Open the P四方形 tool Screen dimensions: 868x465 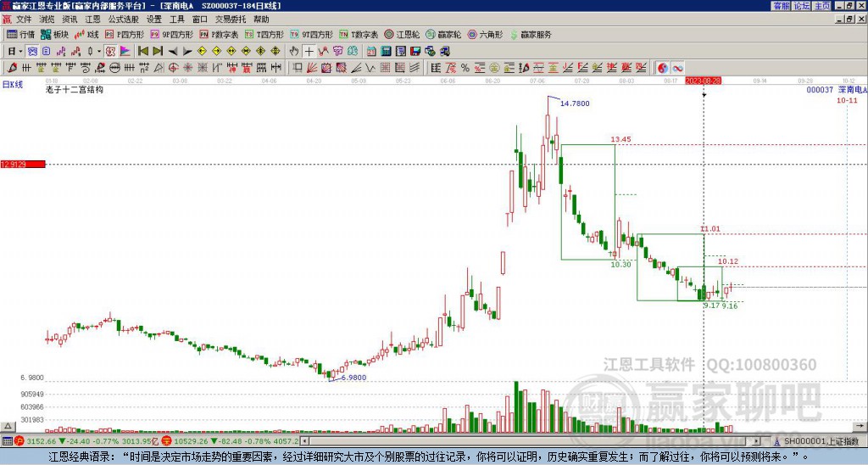(x=125, y=34)
